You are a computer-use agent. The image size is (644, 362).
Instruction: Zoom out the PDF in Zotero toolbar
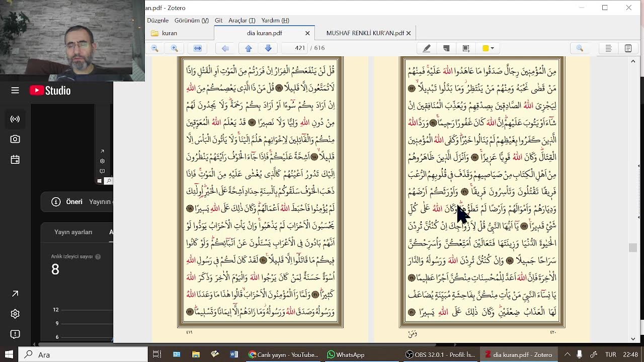pos(155,48)
